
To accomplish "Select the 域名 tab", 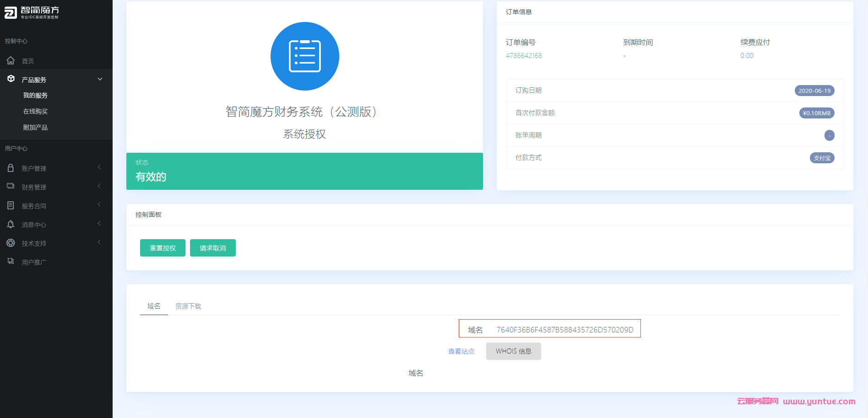I will point(154,306).
